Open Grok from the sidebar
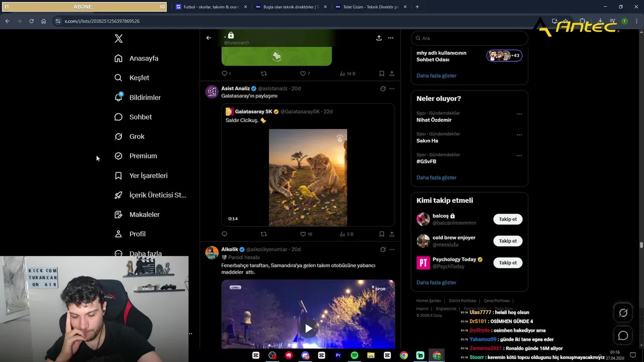The width and height of the screenshot is (644, 362). [137, 136]
